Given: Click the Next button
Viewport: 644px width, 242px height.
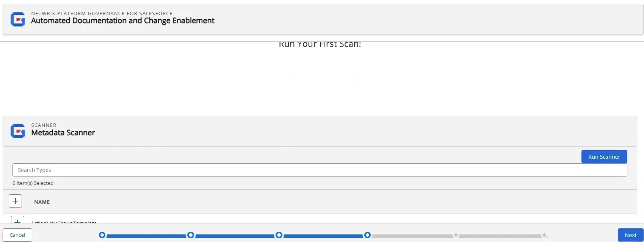Looking at the screenshot, I should [x=631, y=235].
